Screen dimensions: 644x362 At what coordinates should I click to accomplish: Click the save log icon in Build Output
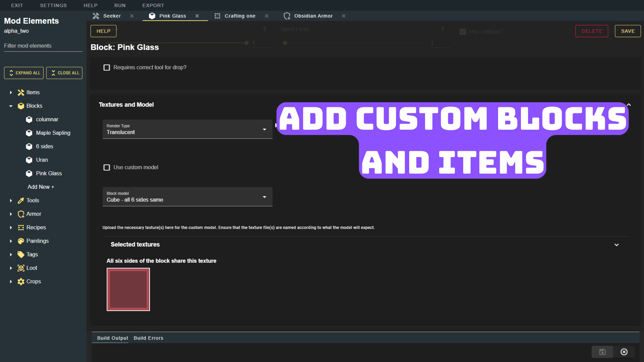[602, 352]
